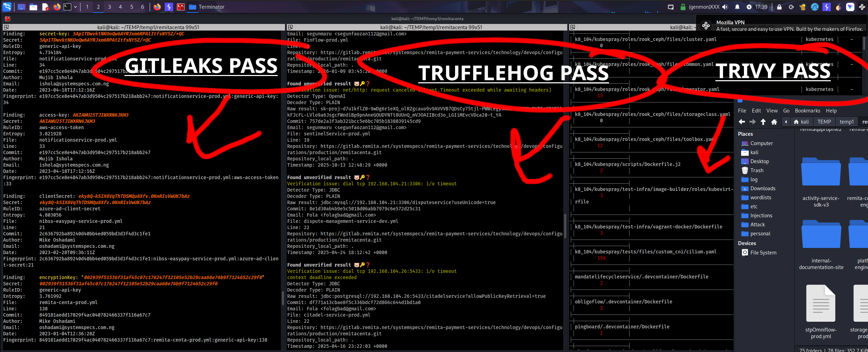The height and width of the screenshot is (352, 868).
Task: Open the first terminal pane's group menu
Action: click(x=6, y=27)
